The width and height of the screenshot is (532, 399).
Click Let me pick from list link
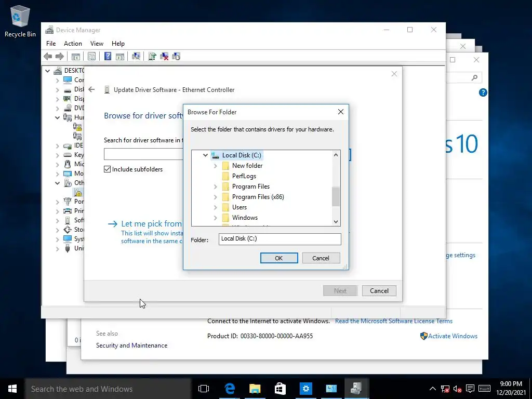tap(151, 223)
